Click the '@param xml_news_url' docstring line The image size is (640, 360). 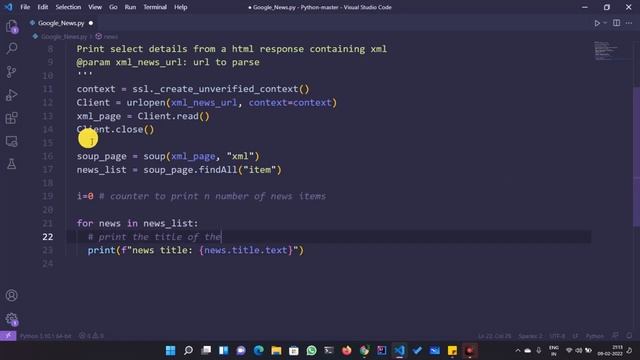click(x=168, y=62)
